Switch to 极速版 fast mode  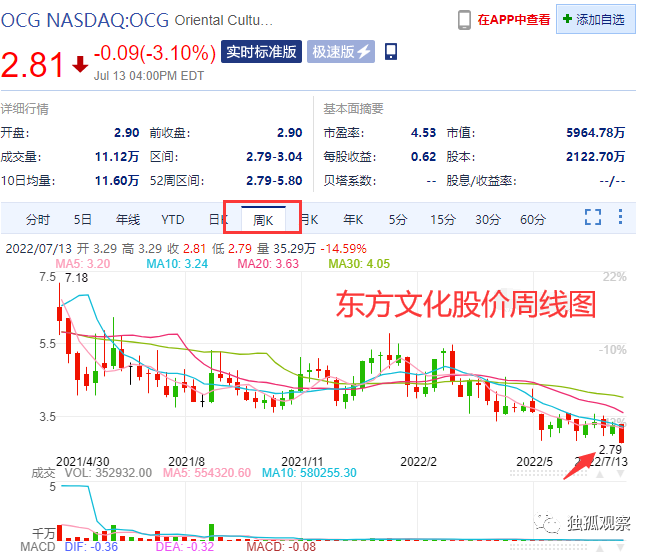tap(341, 52)
